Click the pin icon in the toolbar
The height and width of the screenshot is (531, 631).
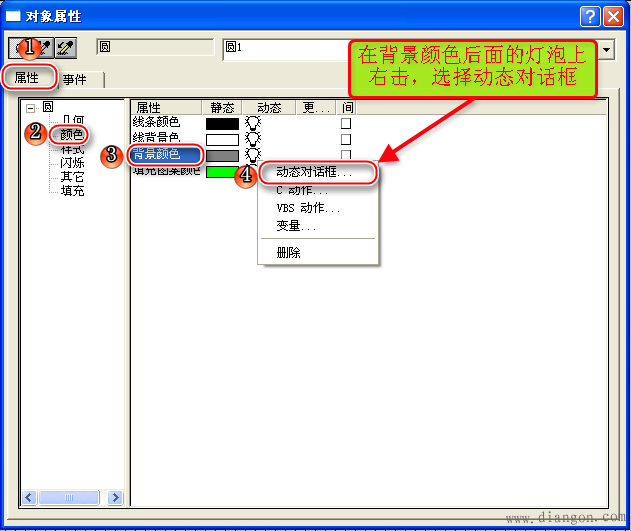[19, 47]
